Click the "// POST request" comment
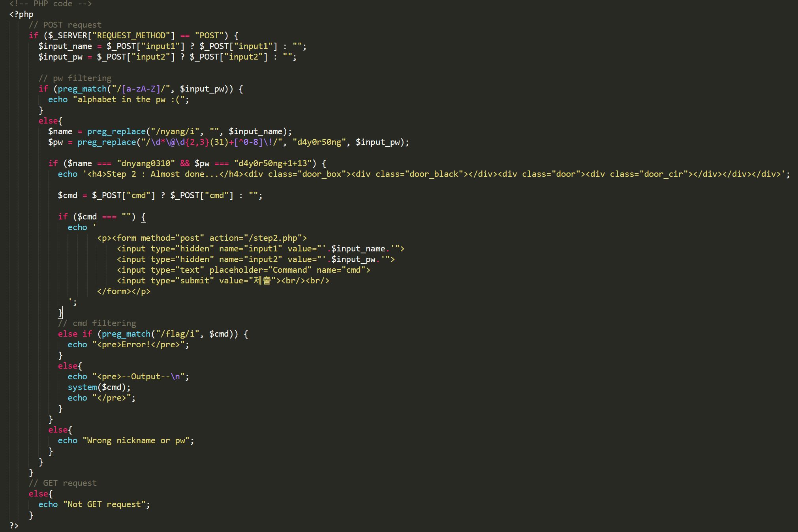798x532 pixels. pos(65,25)
